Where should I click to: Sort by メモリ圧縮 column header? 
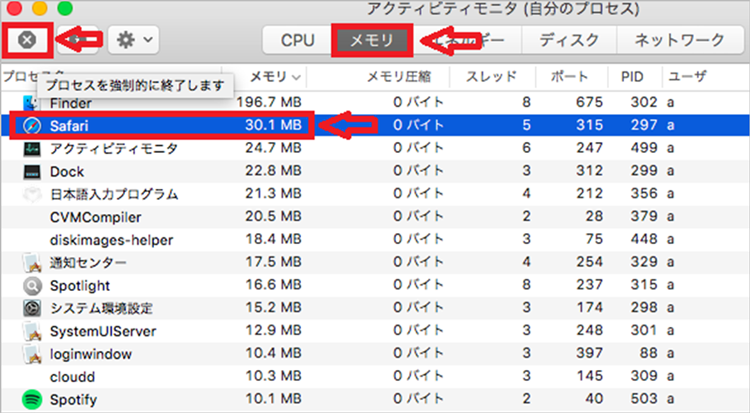(x=398, y=77)
